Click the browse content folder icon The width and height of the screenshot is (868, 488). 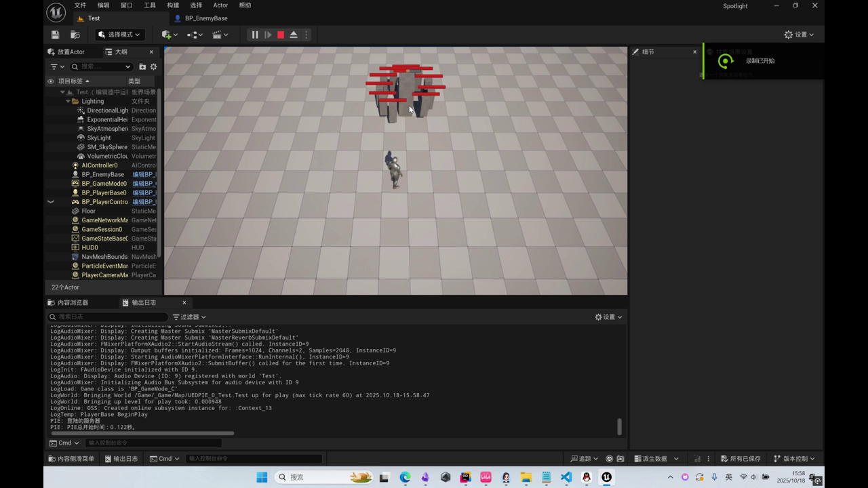(x=75, y=35)
